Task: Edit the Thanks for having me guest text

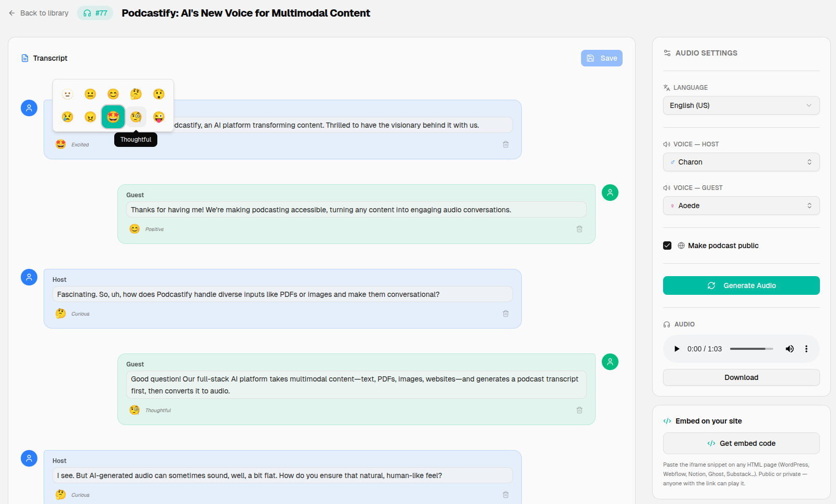Action: [x=356, y=210]
